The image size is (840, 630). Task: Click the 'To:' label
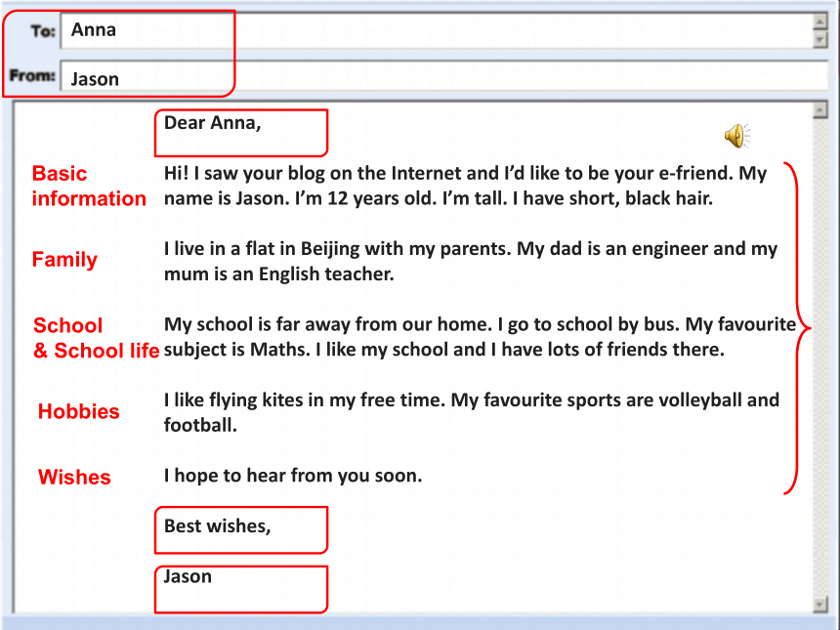43,31
